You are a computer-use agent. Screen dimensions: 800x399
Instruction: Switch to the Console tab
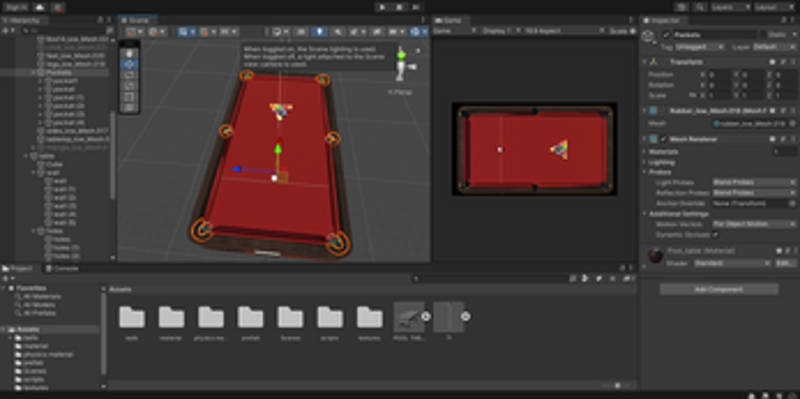point(62,268)
